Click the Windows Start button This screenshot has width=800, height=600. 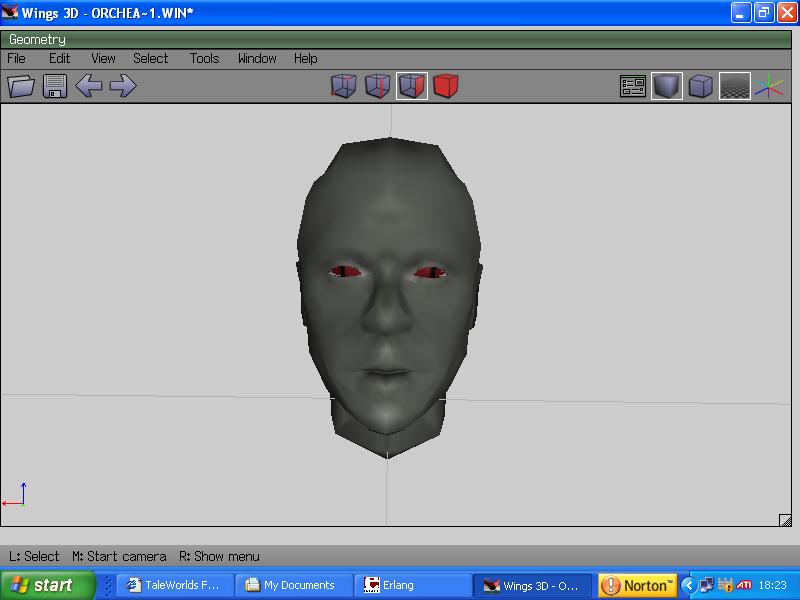[47, 585]
